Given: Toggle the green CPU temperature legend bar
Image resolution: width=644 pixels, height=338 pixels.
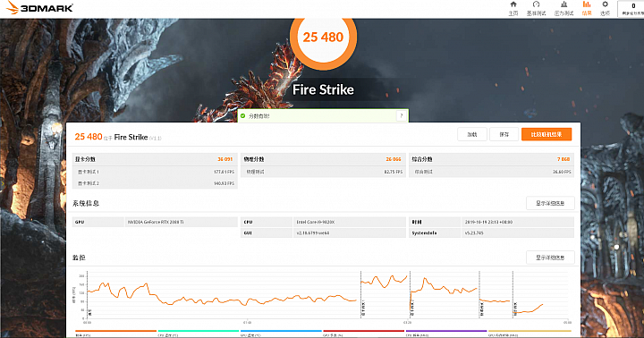Looking at the screenshot, I should point(199,331).
